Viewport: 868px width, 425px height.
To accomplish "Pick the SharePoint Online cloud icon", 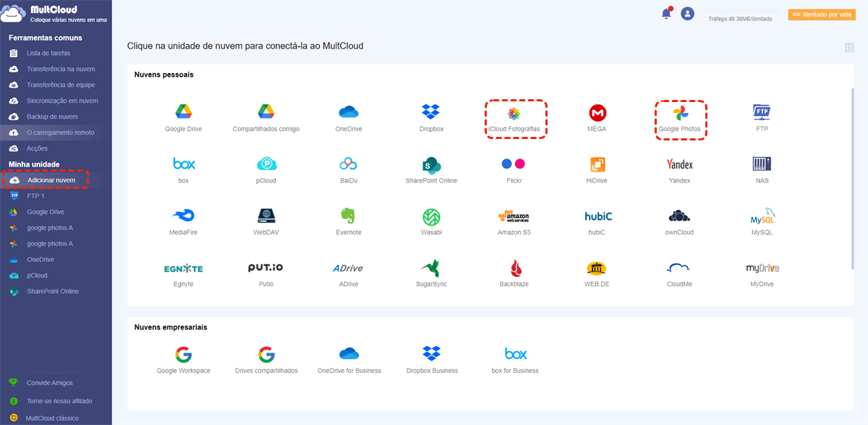I will coord(431,164).
